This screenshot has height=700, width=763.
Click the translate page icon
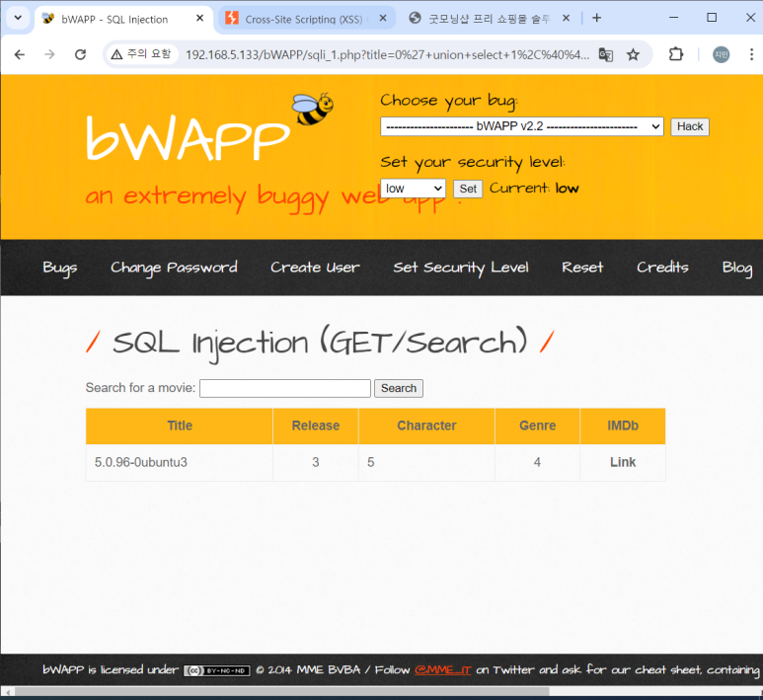606,54
